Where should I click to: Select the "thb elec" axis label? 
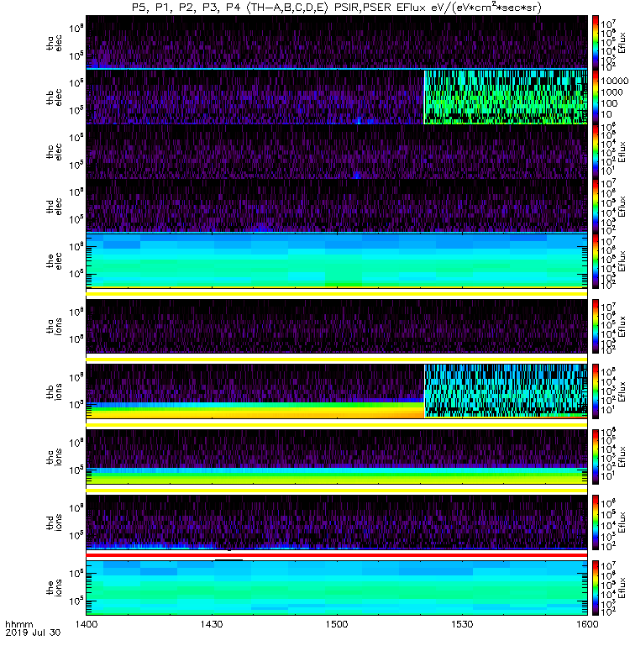(x=54, y=97)
